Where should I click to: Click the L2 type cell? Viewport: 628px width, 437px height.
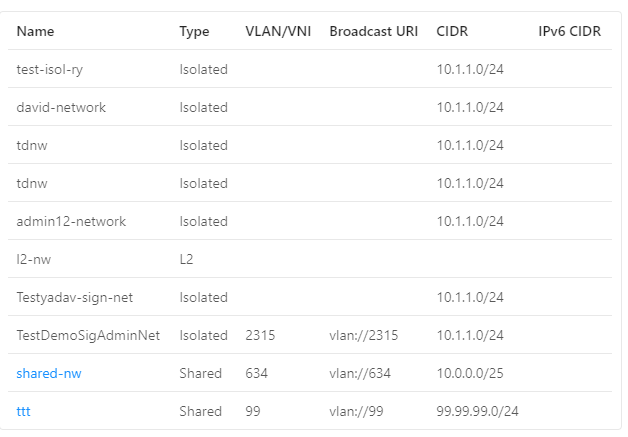(x=186, y=259)
